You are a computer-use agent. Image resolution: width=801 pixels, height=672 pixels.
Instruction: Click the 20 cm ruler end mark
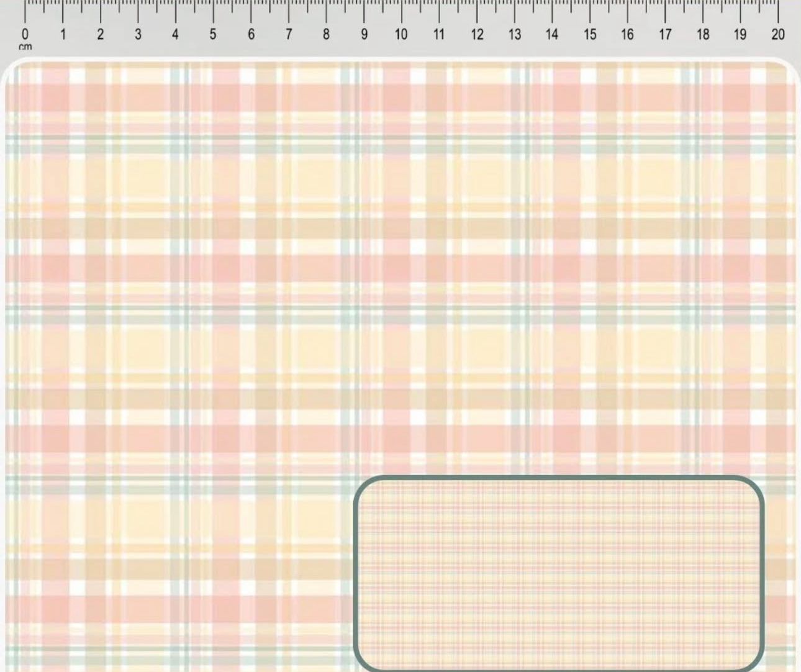778,34
